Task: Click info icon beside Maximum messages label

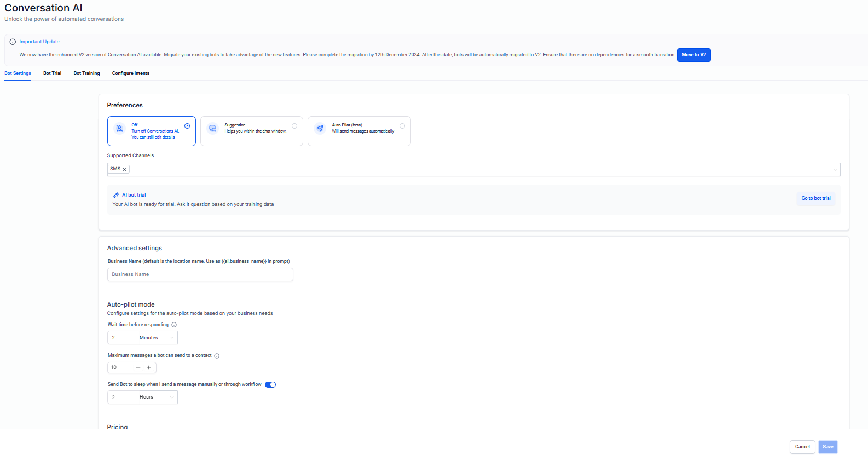Action: [217, 356]
